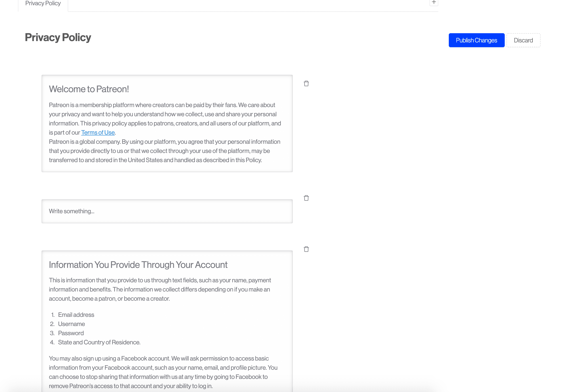Screen dimensions: 586x392
Task: Focus the Write something text field
Action: pos(167,211)
